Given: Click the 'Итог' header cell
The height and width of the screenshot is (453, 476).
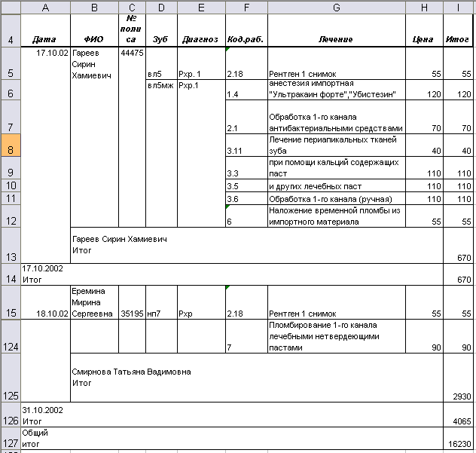Looking at the screenshot, I should [x=459, y=30].
